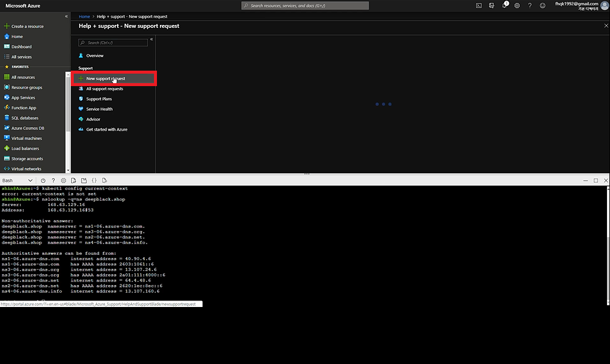610x364 pixels.
Task: Click the Home breadcrumb link
Action: tap(84, 17)
